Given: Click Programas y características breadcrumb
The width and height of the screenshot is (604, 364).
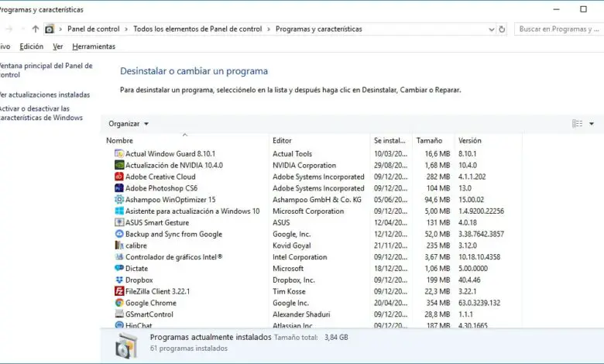Looking at the screenshot, I should [x=318, y=29].
